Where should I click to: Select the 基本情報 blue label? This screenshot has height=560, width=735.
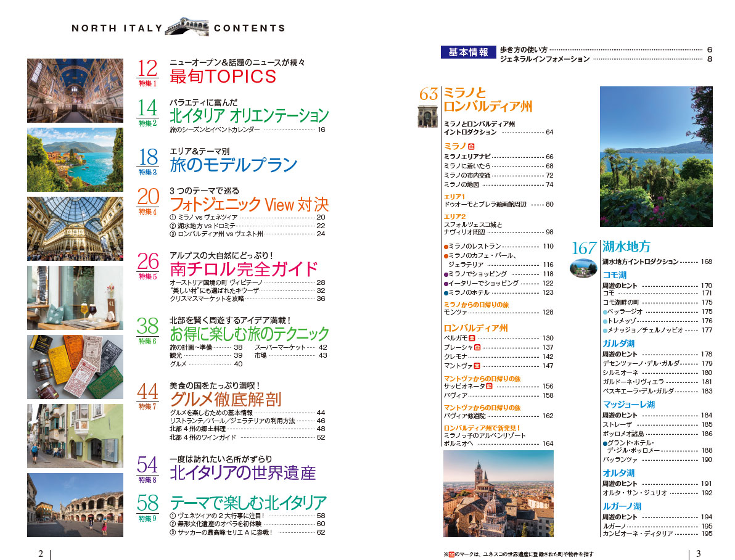(x=468, y=52)
